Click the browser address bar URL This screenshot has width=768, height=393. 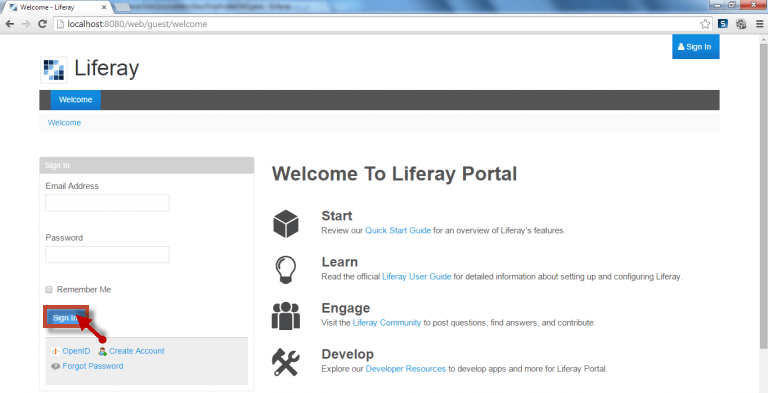137,24
